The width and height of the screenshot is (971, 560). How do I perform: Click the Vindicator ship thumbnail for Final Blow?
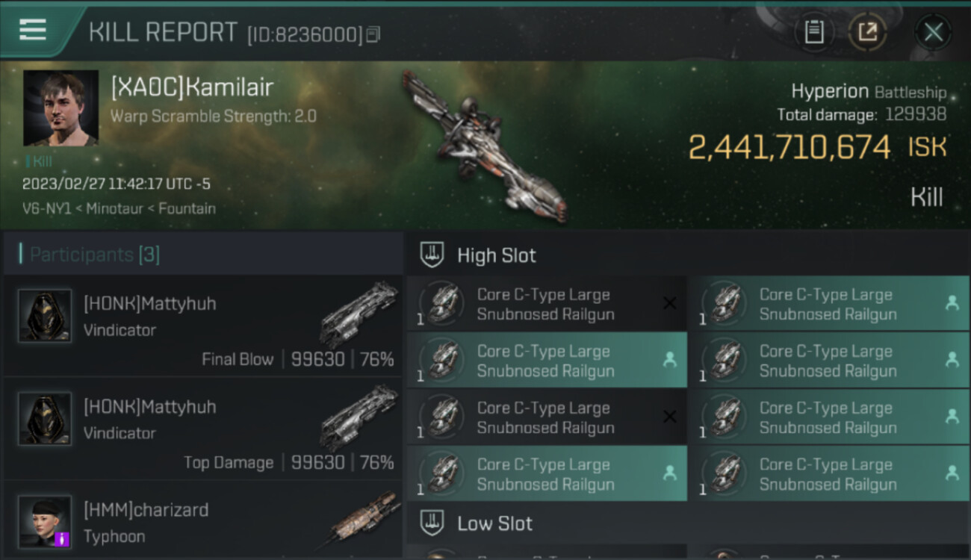359,314
